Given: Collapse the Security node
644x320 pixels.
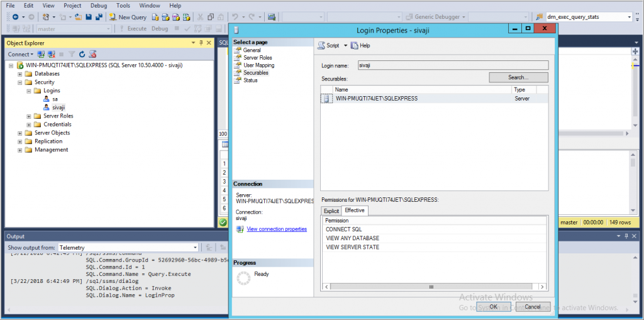Looking at the screenshot, I should (19, 82).
